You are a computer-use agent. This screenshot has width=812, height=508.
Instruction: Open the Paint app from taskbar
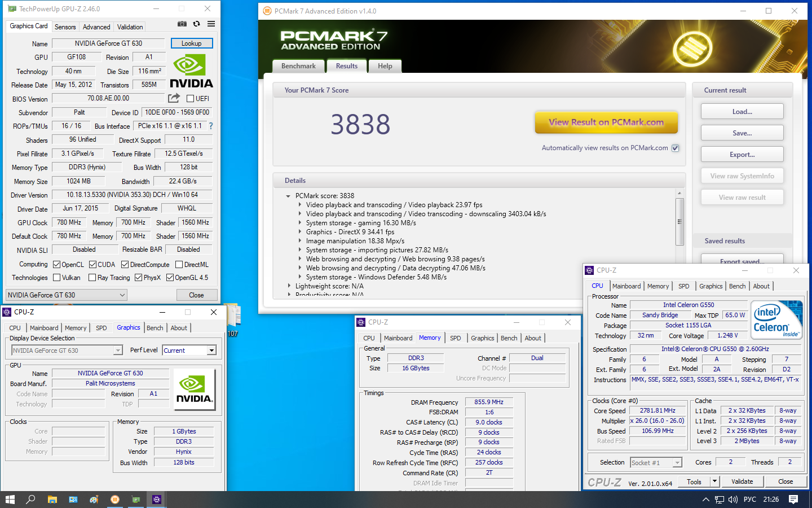pyautogui.click(x=94, y=500)
